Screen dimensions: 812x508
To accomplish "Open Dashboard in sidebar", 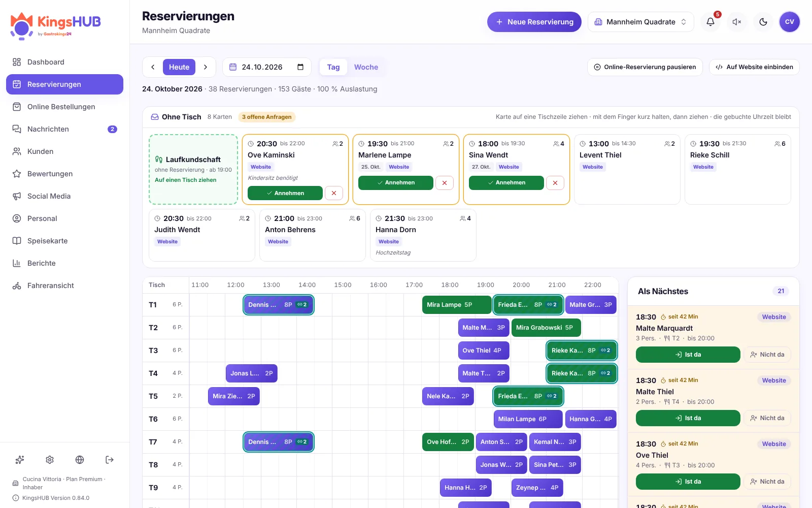I will click(x=64, y=62).
